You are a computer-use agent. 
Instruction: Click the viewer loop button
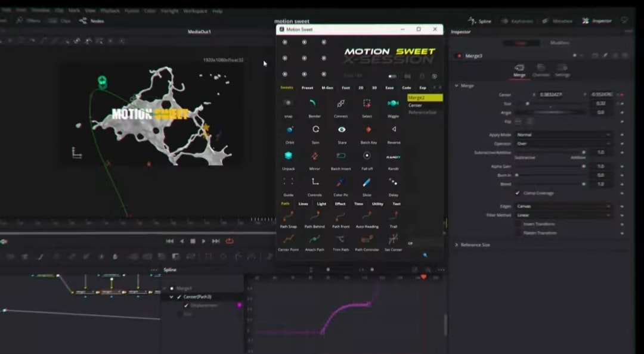tap(230, 241)
